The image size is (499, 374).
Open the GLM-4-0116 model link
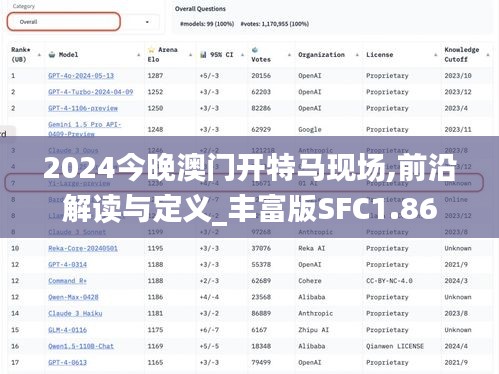click(x=68, y=330)
